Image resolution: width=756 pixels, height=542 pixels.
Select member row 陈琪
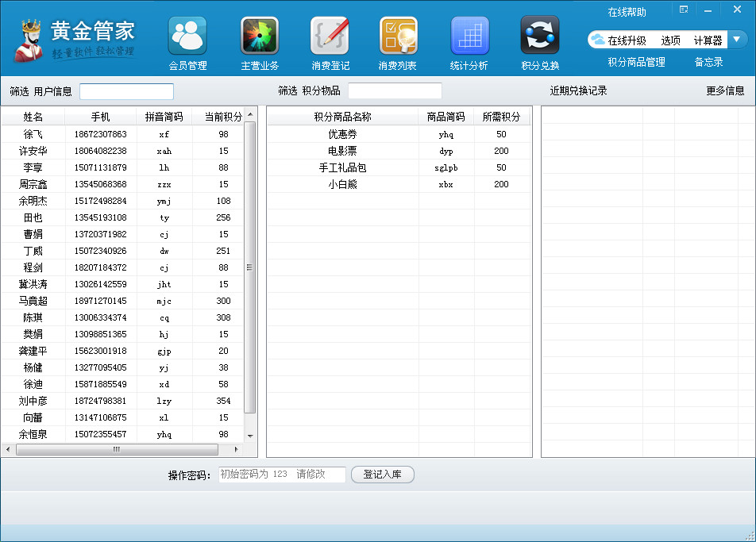[x=122, y=317]
